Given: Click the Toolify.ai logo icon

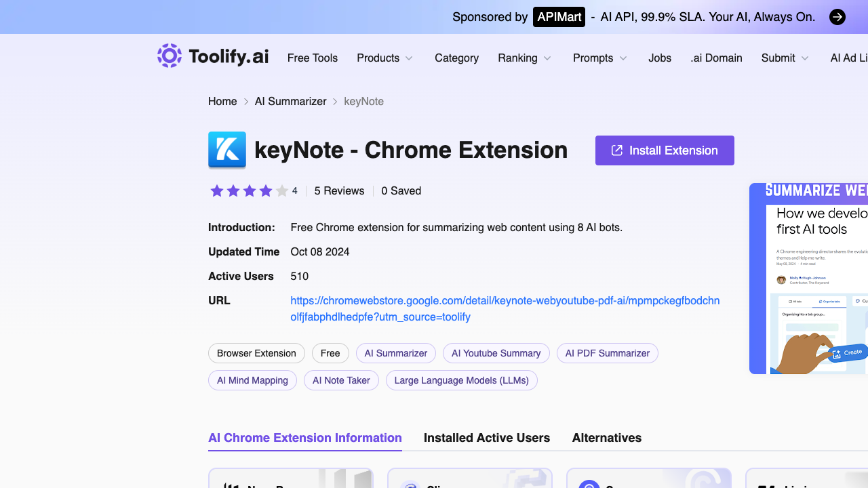Looking at the screenshot, I should coord(170,56).
